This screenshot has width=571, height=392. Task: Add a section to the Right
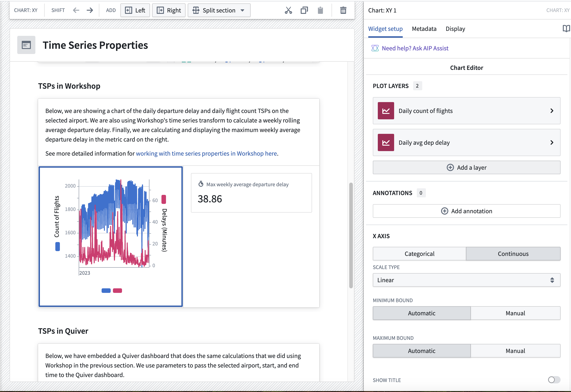point(169,10)
